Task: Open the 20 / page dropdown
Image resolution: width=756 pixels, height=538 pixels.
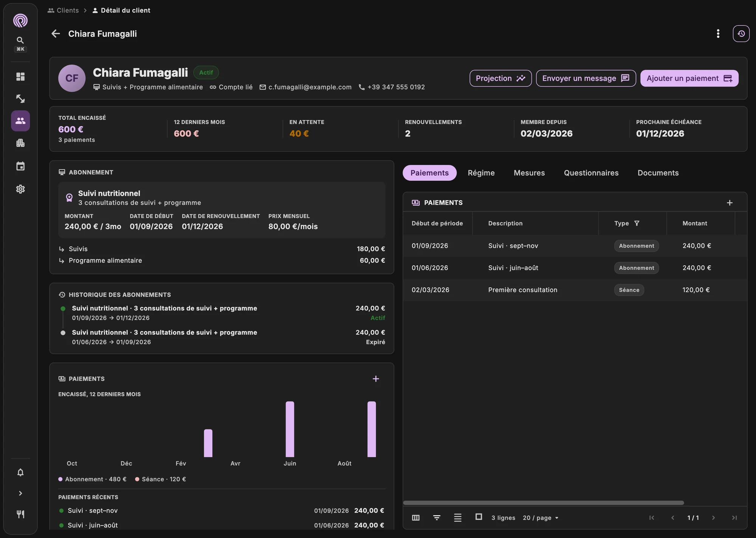Action: [x=541, y=518]
